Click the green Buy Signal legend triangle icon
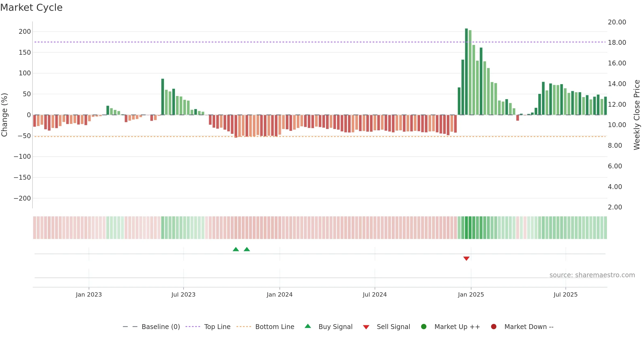Viewport: 644px width, 362px height. 308,326
